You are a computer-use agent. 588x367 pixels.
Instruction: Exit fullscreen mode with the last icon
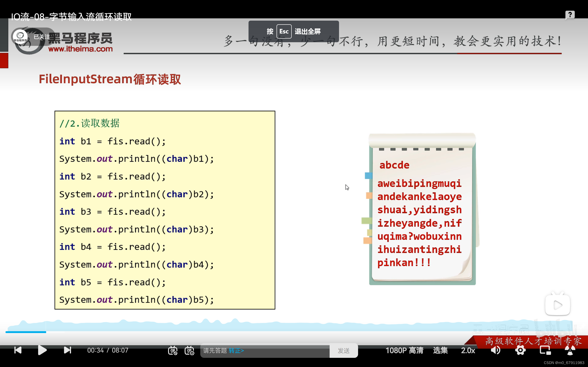pyautogui.click(x=570, y=350)
